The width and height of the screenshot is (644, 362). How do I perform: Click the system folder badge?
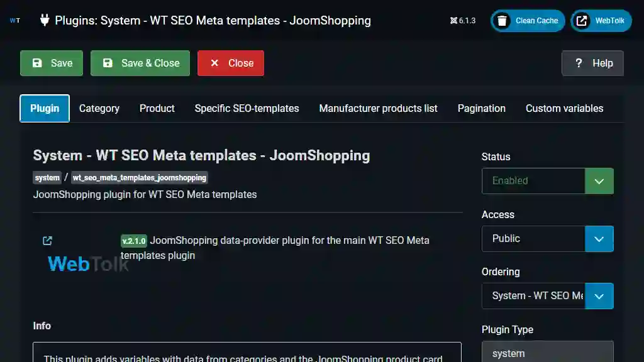pyautogui.click(x=47, y=178)
